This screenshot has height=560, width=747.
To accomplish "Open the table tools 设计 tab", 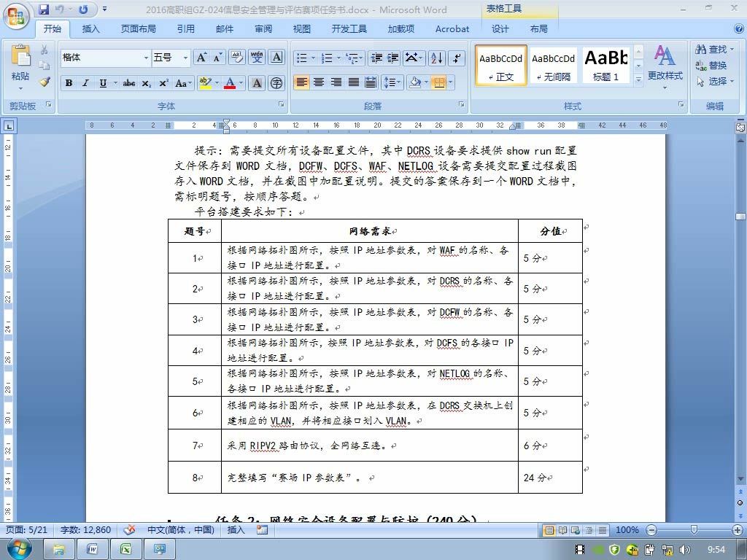I will click(x=500, y=29).
